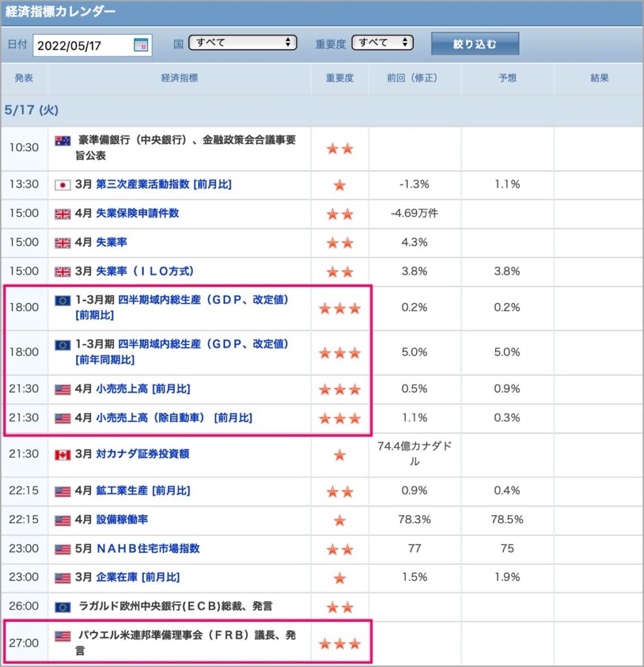Click the Australian flag beside 豪準備銀行 entry

(63, 141)
